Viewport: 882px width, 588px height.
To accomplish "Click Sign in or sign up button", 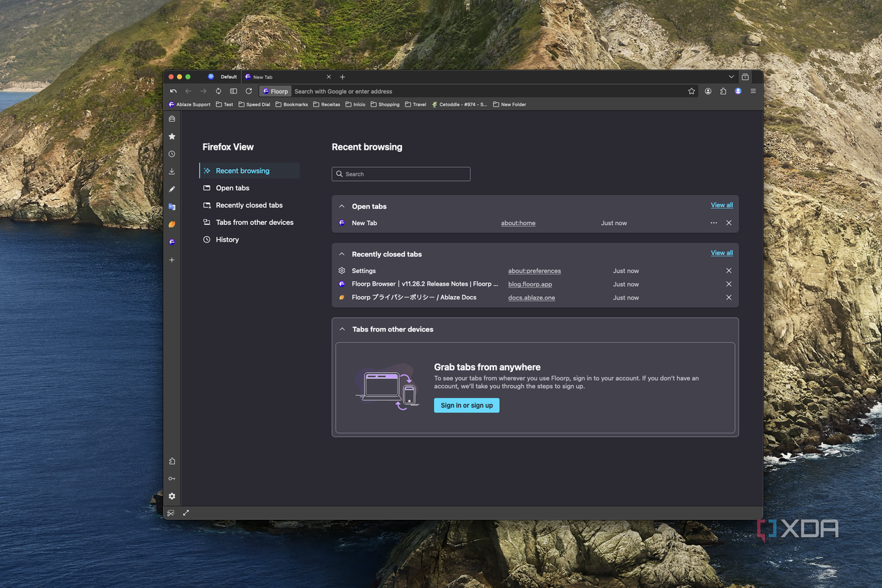I will (467, 405).
